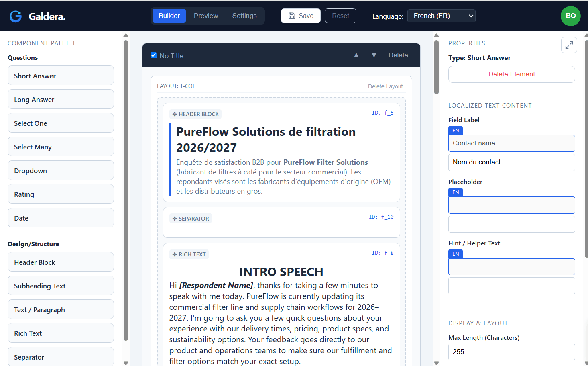Select the INTRO SPEECH rich text heading
Viewport: 588px width, 366px height.
click(x=281, y=272)
